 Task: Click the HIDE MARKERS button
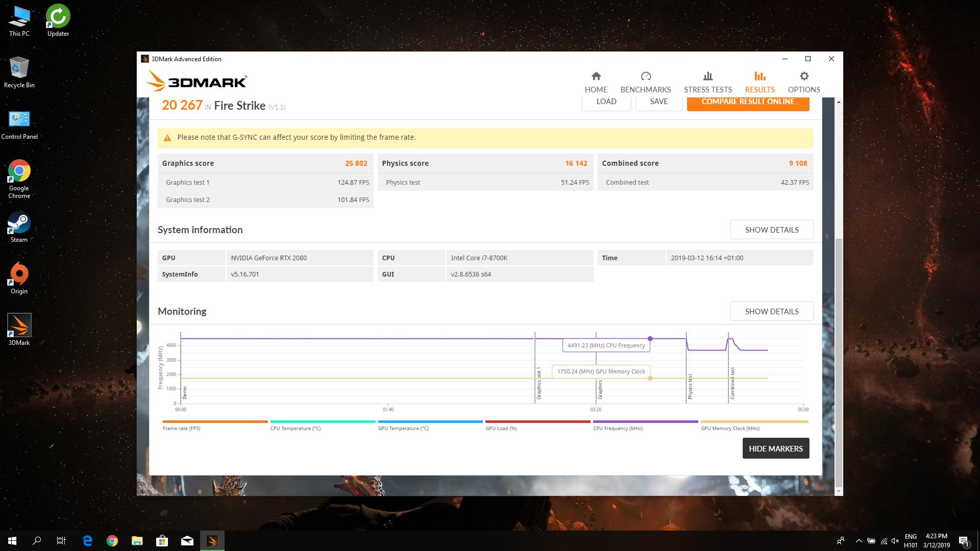[776, 448]
